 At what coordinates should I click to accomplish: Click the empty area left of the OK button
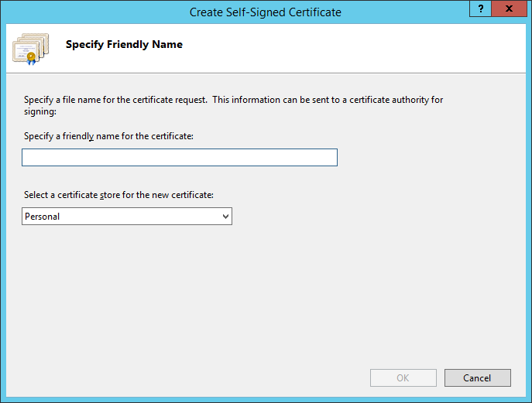[232, 378]
